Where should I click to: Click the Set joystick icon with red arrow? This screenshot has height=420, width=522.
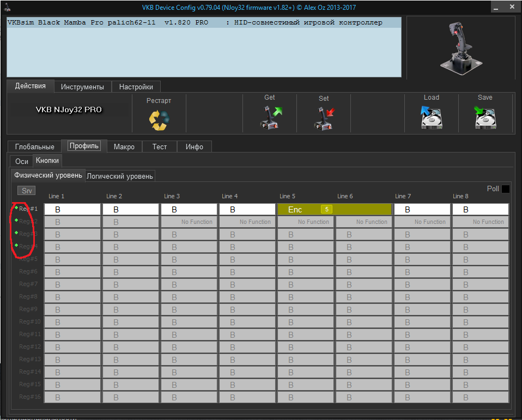coord(324,118)
